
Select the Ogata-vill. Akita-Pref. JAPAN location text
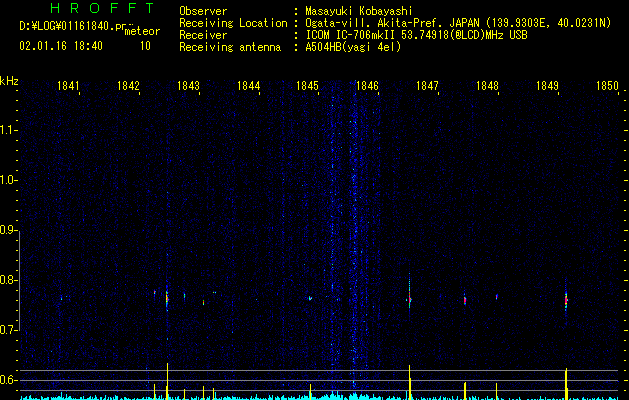coord(458,23)
